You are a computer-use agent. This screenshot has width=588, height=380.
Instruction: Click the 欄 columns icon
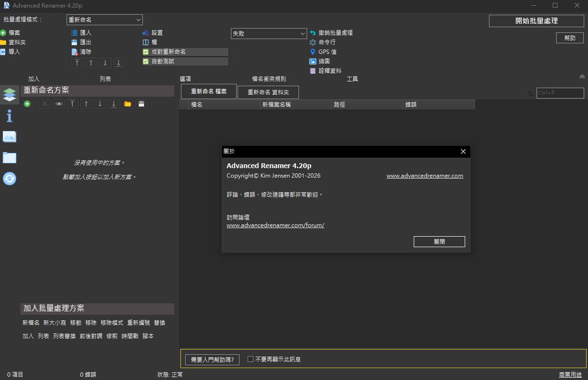click(146, 42)
